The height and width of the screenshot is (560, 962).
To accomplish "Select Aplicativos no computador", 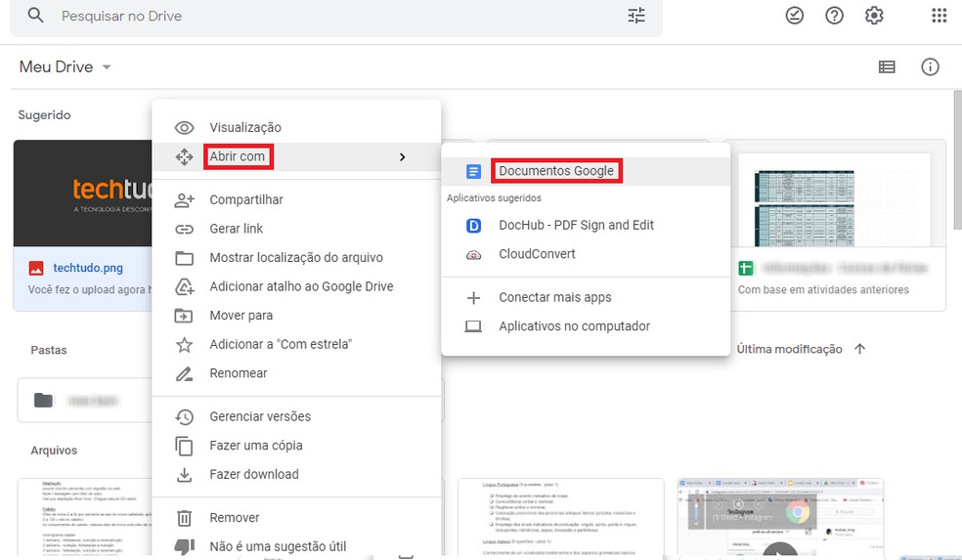I will (x=586, y=326).
